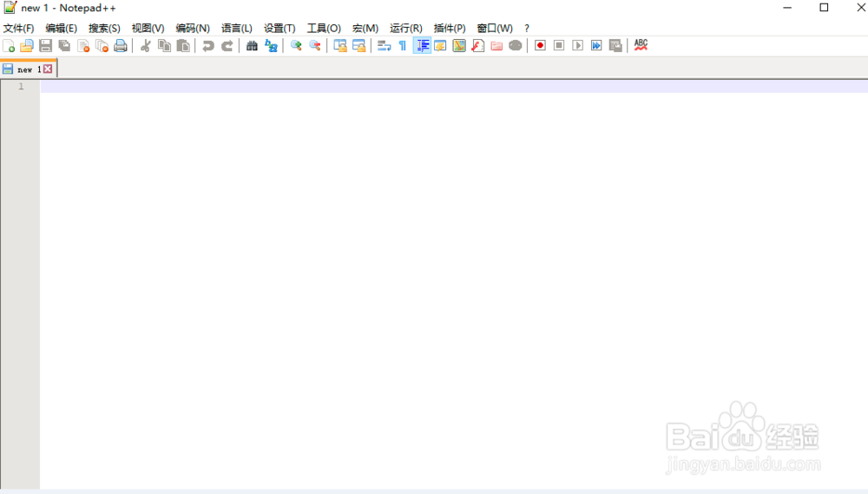This screenshot has width=868, height=494.
Task: Minimize the Notepad++ window
Action: [787, 8]
